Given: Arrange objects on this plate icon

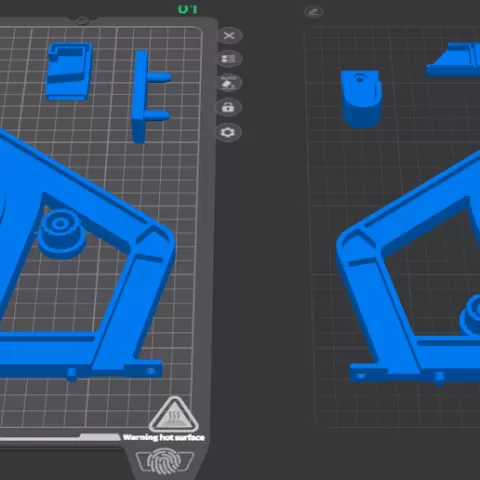Looking at the screenshot, I should tap(229, 59).
